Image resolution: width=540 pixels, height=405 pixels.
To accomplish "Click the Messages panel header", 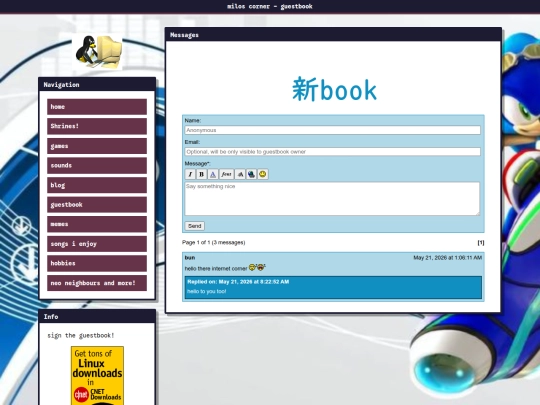I will [x=333, y=35].
